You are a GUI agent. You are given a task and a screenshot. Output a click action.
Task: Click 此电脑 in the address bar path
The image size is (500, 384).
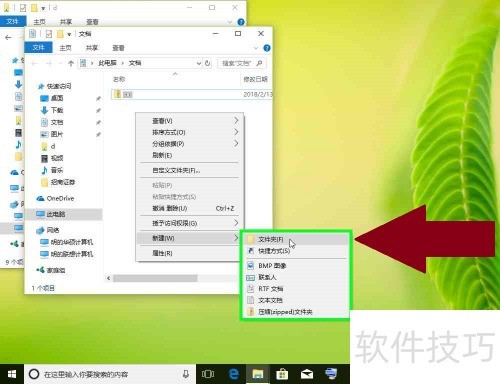point(107,63)
